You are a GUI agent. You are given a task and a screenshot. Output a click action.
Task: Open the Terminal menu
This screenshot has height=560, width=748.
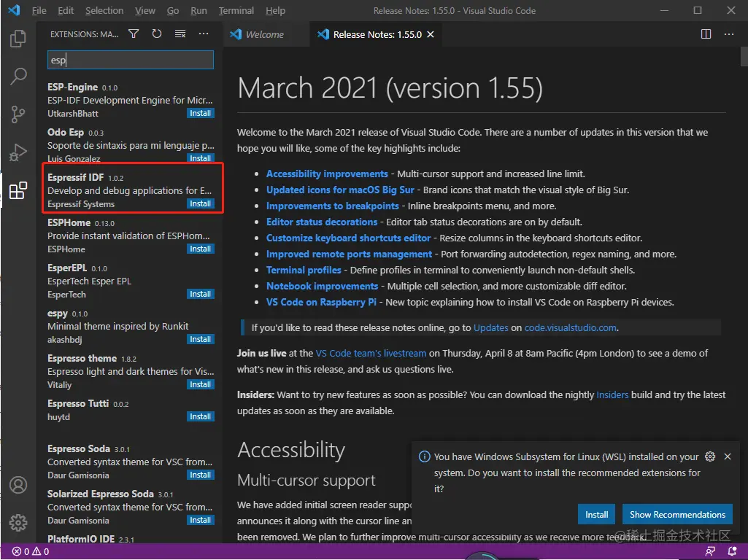(236, 10)
